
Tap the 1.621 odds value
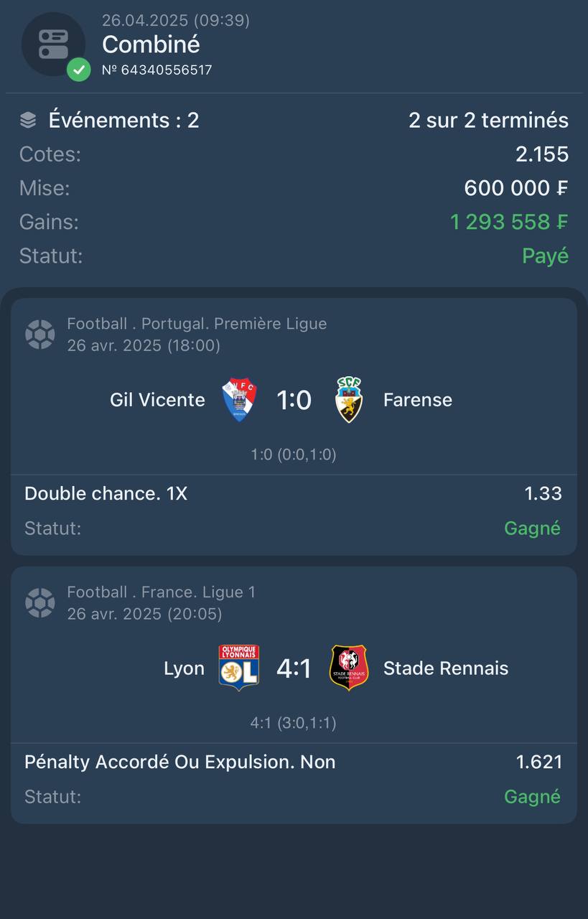[539, 762]
